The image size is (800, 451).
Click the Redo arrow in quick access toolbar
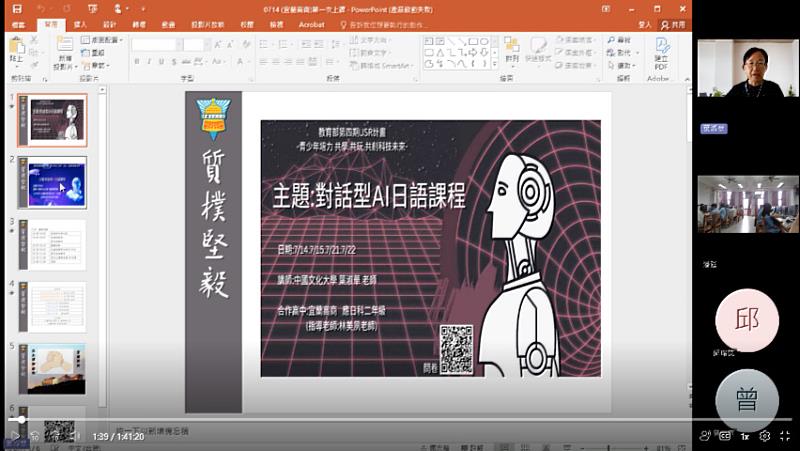click(67, 9)
